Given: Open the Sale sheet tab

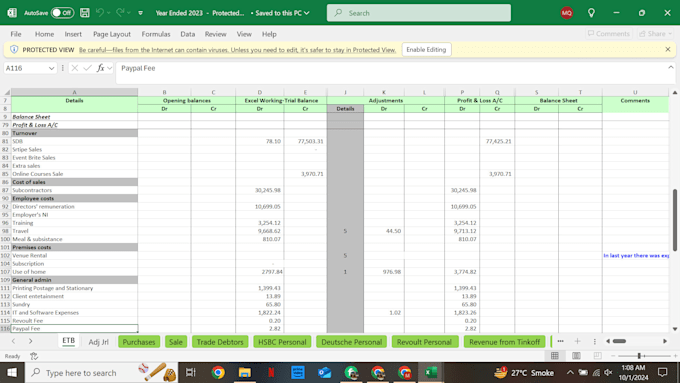Looking at the screenshot, I should [x=176, y=342].
